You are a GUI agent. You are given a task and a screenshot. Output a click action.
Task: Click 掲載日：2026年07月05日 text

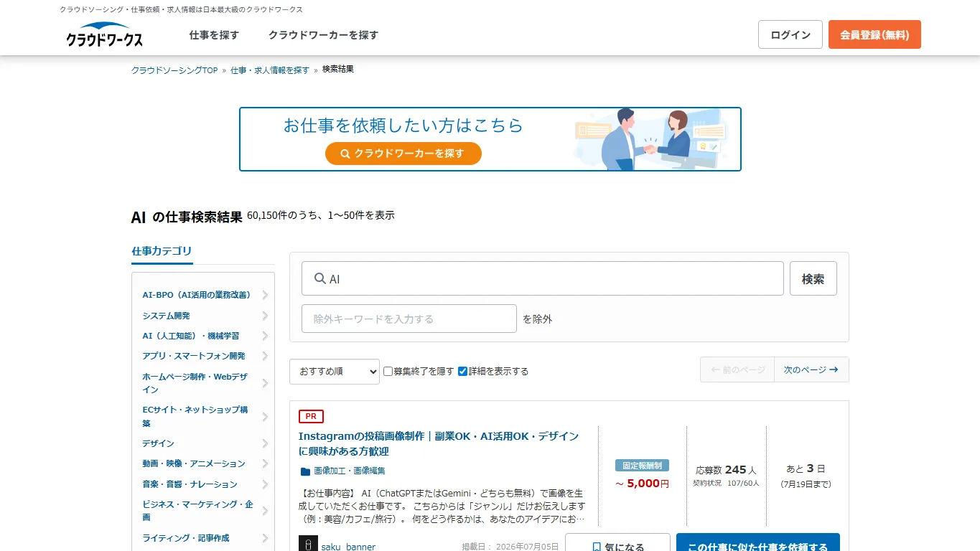coord(510,547)
